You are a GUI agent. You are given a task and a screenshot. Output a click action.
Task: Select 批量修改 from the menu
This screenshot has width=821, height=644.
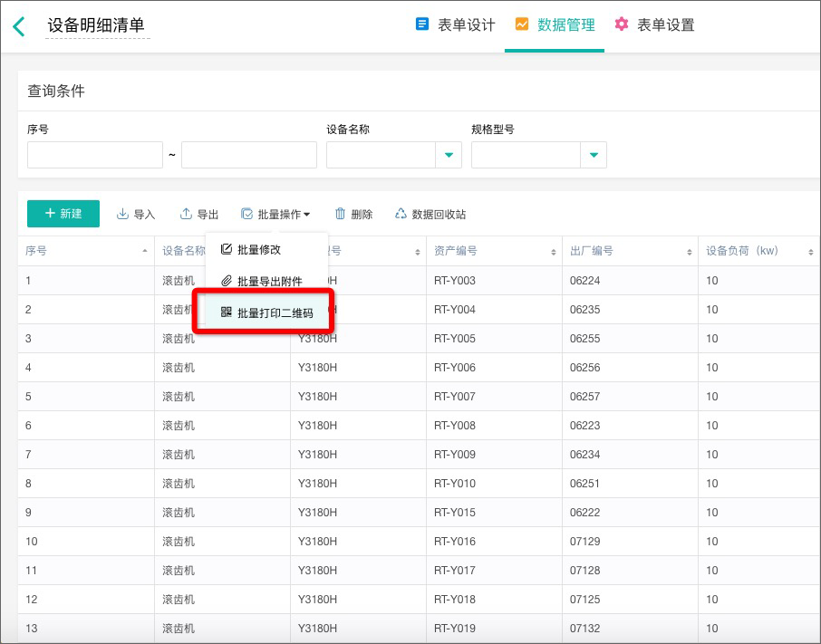click(x=266, y=250)
